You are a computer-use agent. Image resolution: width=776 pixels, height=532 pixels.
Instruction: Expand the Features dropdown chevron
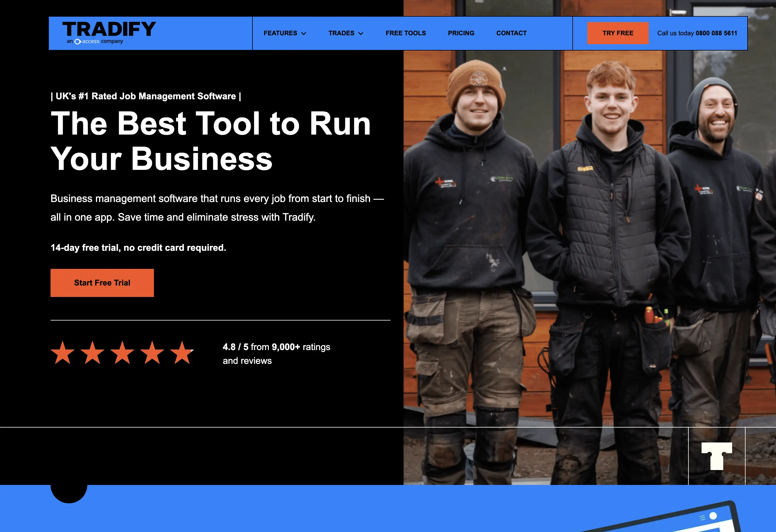304,33
